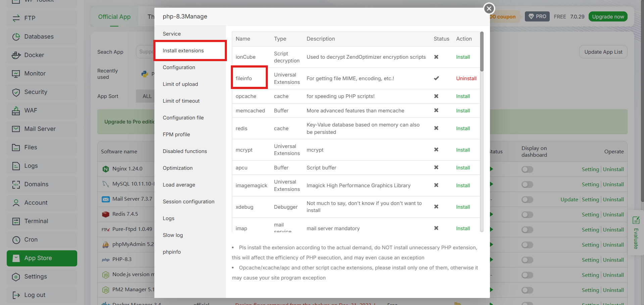Click the extensions table scrollbar
The width and height of the screenshot is (644, 305).
pyautogui.click(x=482, y=52)
